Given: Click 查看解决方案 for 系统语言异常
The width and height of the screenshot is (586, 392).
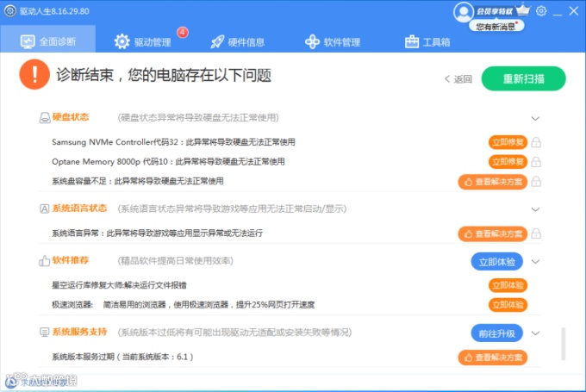Looking at the screenshot, I should 493,233.
